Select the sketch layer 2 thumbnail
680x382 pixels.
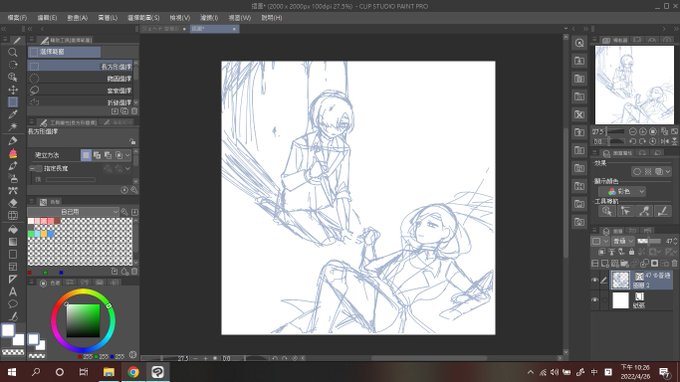tap(621, 280)
